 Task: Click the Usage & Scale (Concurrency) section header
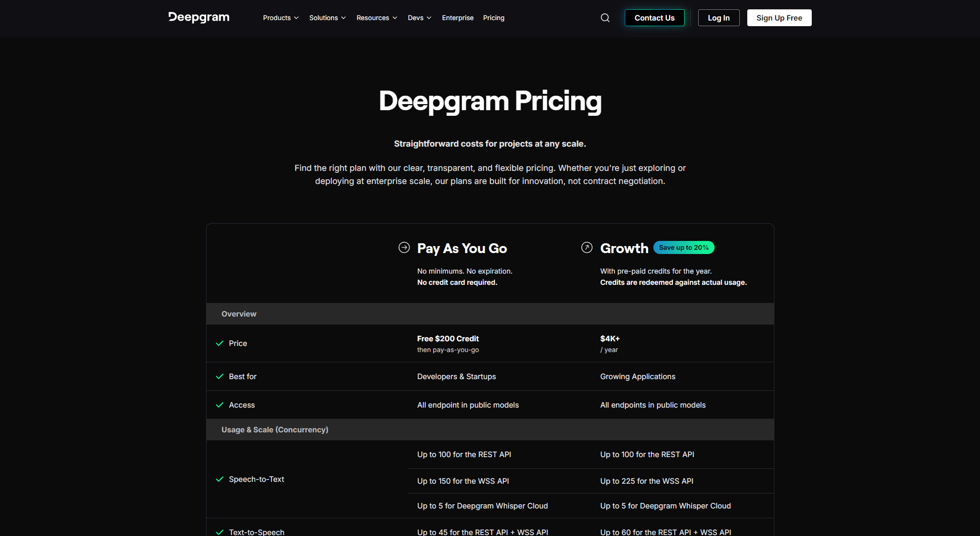(275, 430)
